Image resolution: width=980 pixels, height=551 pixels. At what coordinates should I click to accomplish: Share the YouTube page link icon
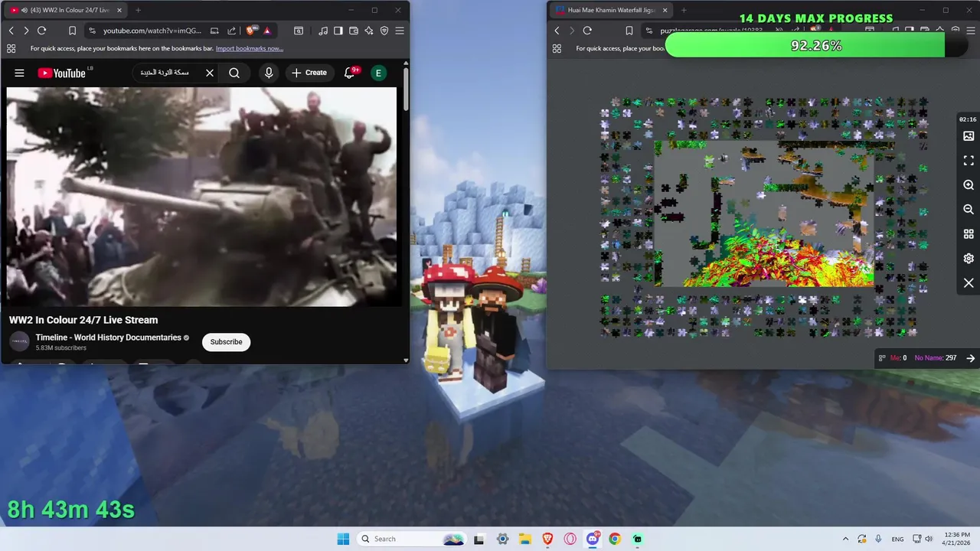[231, 31]
